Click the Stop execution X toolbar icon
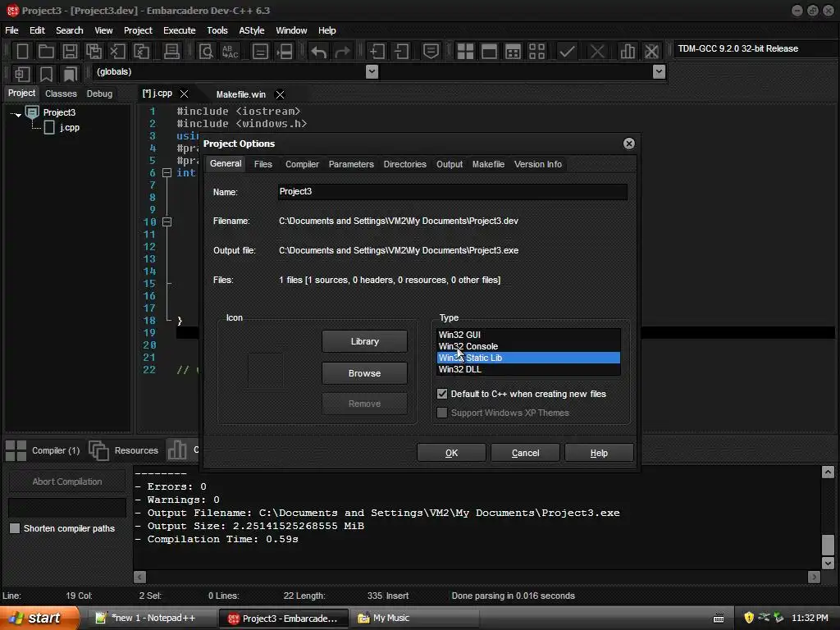 click(597, 52)
